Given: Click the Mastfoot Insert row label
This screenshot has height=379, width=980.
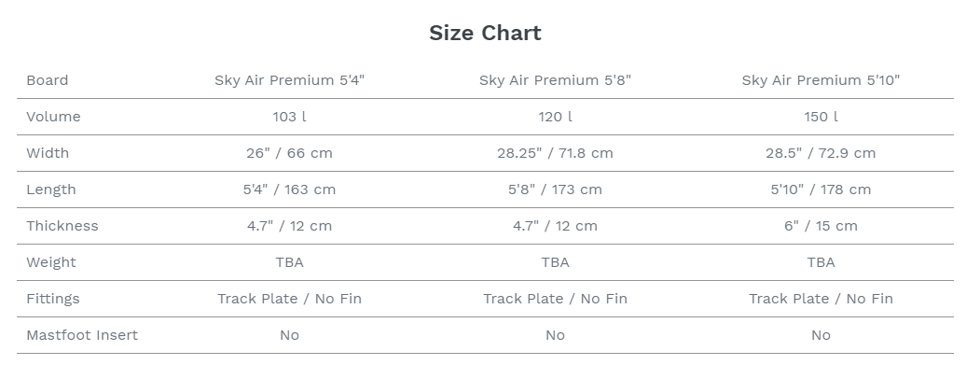Looking at the screenshot, I should point(82,335).
